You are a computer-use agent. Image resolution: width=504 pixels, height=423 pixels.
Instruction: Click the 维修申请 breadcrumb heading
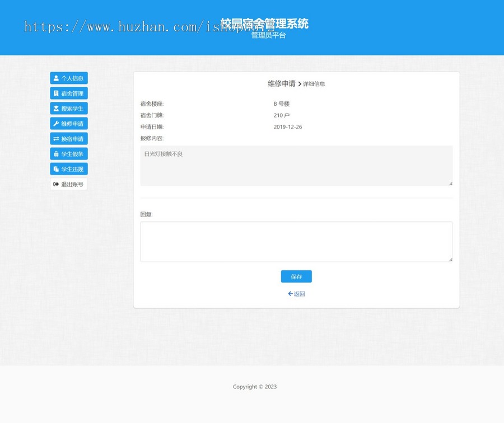tap(282, 83)
